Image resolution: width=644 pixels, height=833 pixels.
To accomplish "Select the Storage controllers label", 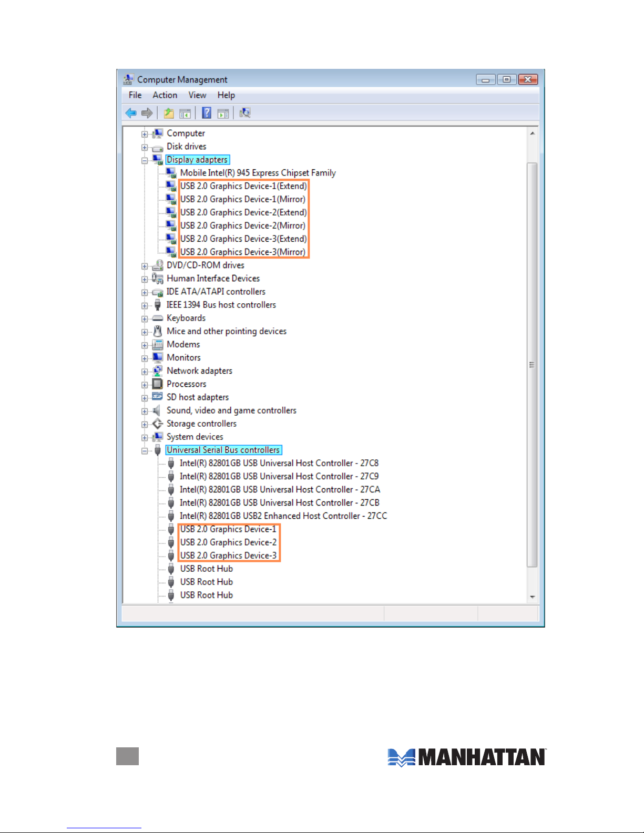I will pyautogui.click(x=201, y=424).
